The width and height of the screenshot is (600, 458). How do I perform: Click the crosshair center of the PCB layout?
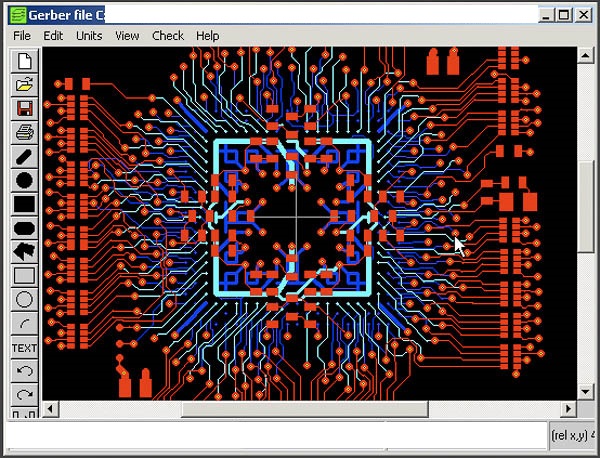tap(296, 217)
